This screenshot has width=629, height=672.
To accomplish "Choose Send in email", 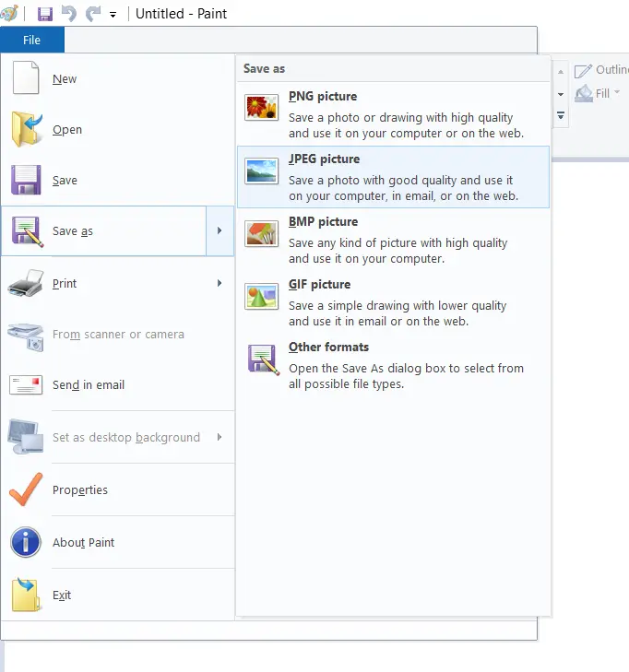I will point(117,385).
